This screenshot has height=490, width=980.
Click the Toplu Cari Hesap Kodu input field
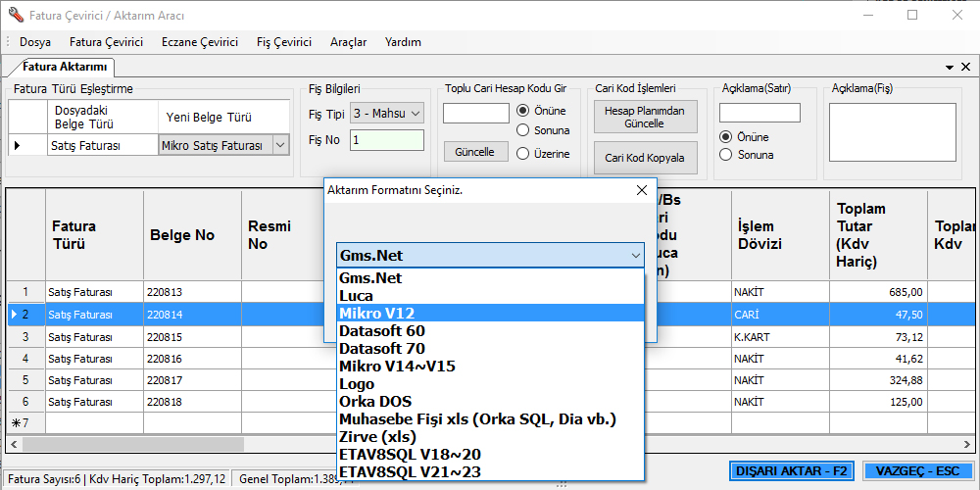coord(476,113)
